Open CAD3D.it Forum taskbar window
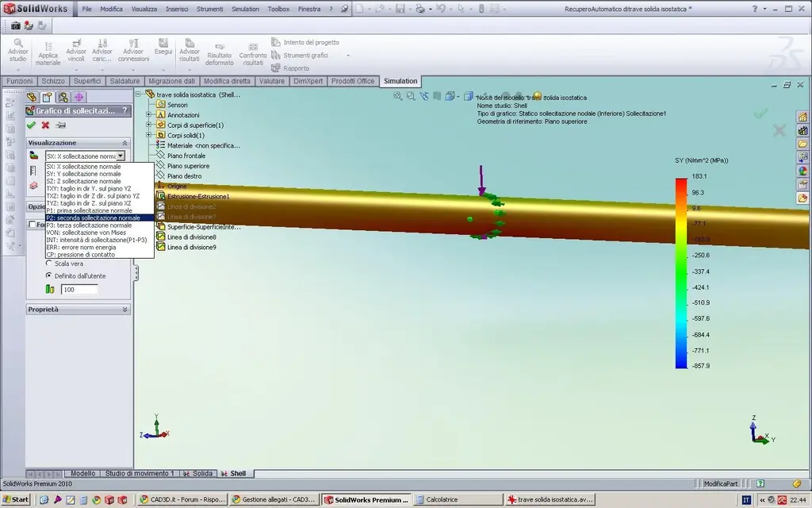812x508 pixels. click(x=183, y=500)
